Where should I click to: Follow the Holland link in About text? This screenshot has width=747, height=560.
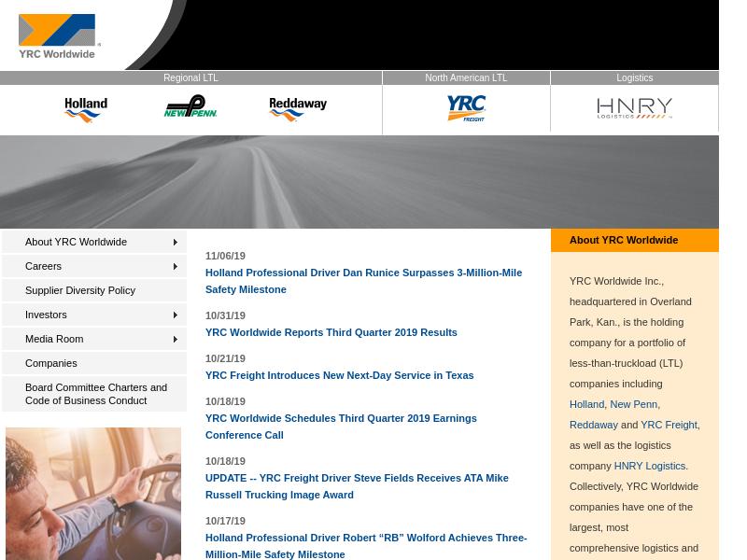(586, 404)
